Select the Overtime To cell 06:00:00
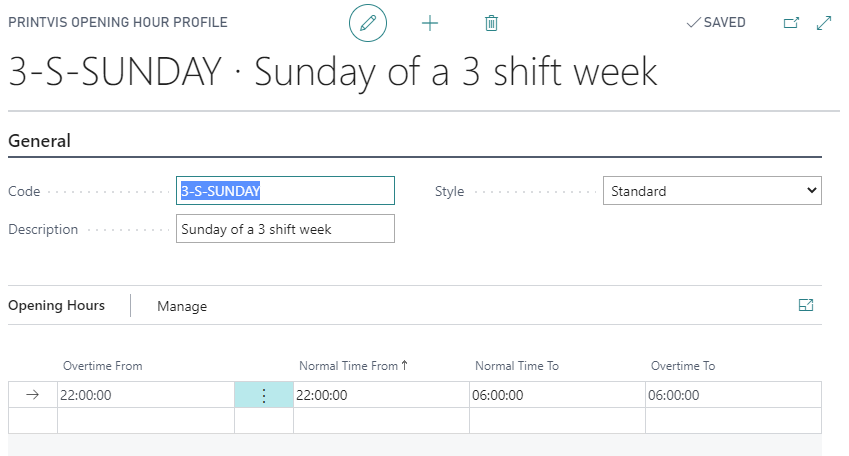The width and height of the screenshot is (849, 456). point(733,395)
